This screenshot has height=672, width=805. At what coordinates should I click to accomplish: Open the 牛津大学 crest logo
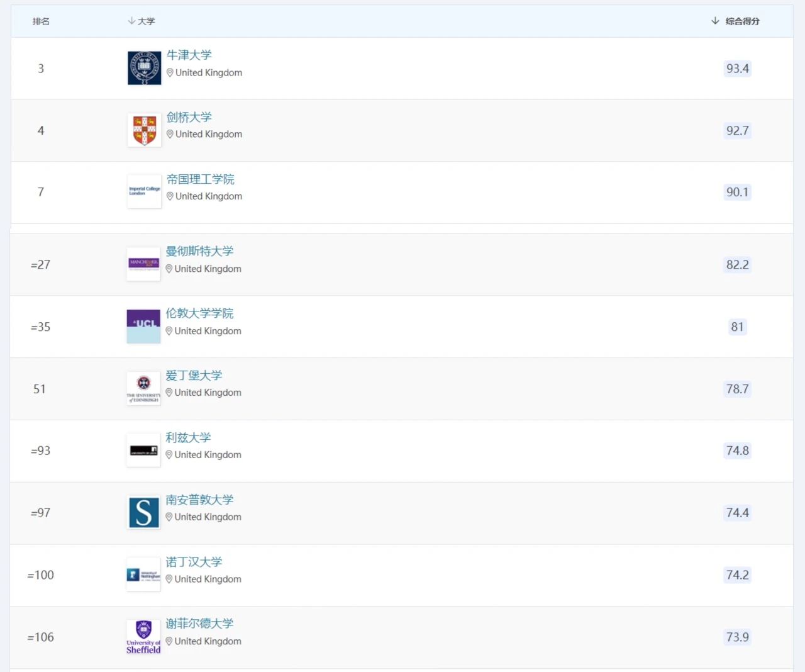145,68
